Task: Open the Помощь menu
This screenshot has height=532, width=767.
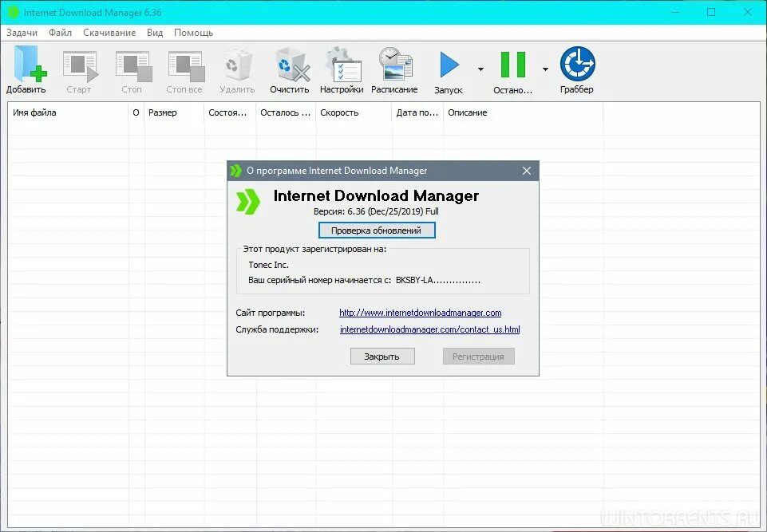Action: coord(194,33)
